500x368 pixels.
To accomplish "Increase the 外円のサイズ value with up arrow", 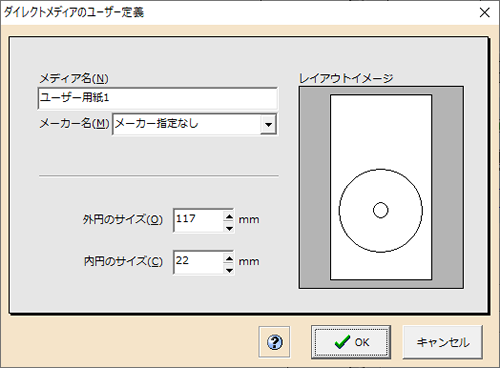I will click(x=229, y=216).
